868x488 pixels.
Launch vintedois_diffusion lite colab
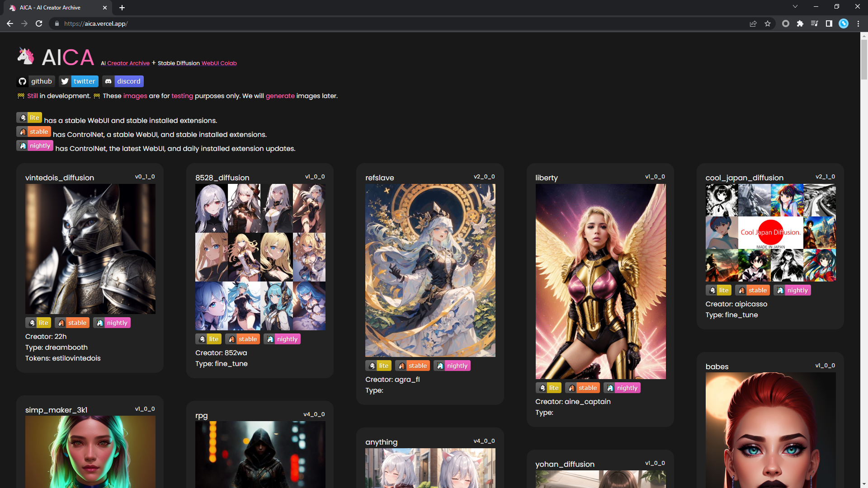(38, 323)
